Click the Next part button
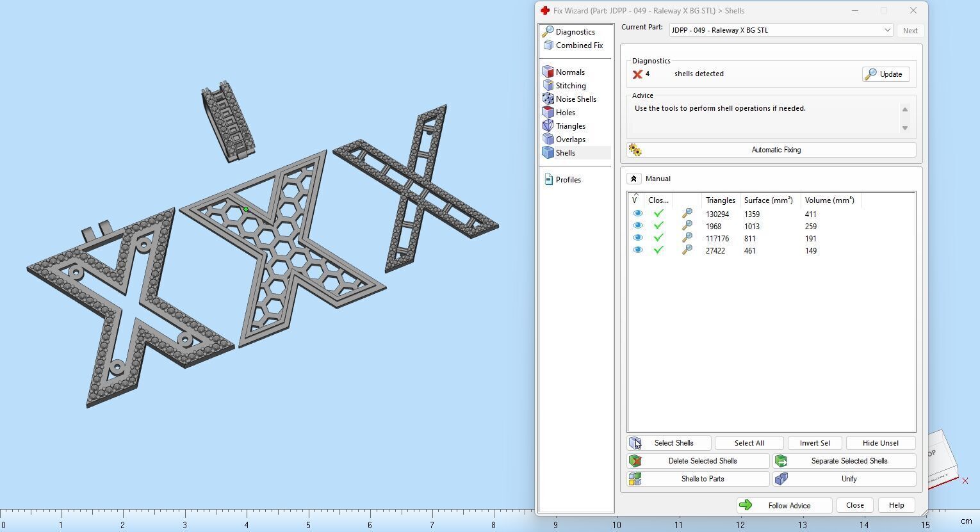This screenshot has height=532, width=980. pos(910,31)
